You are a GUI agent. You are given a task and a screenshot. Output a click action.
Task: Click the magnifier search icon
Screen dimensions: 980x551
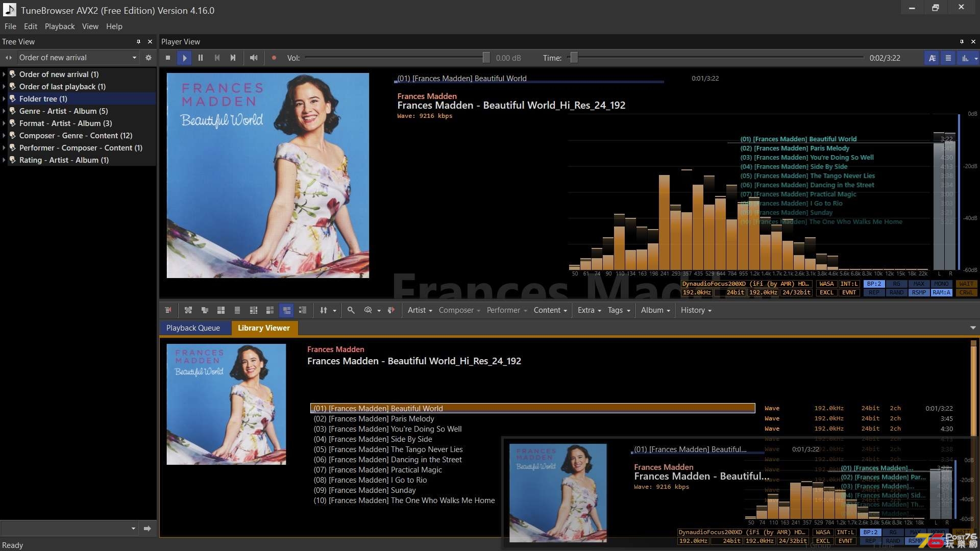[351, 310]
